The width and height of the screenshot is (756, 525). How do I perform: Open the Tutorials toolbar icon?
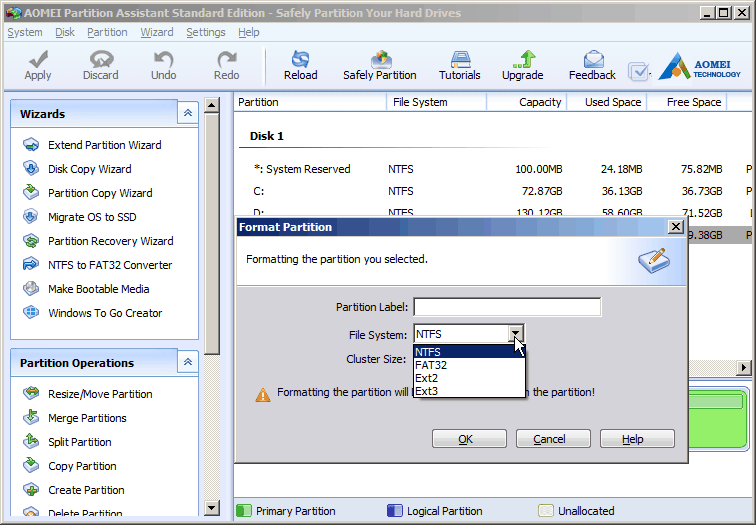click(460, 59)
